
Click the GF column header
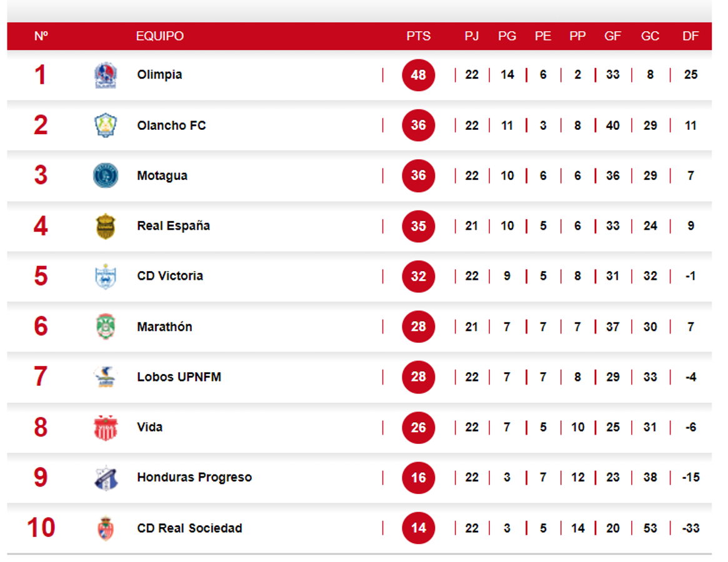pyautogui.click(x=612, y=36)
